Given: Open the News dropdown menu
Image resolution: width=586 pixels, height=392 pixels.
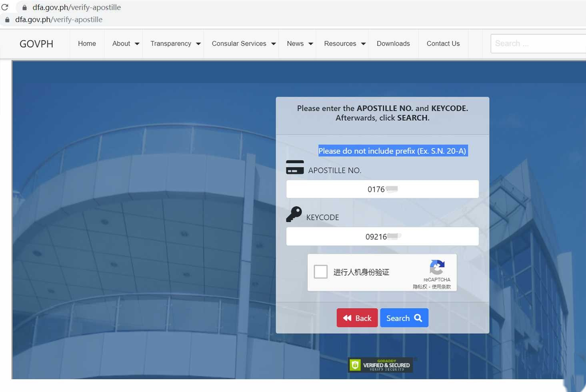Looking at the screenshot, I should 300,44.
